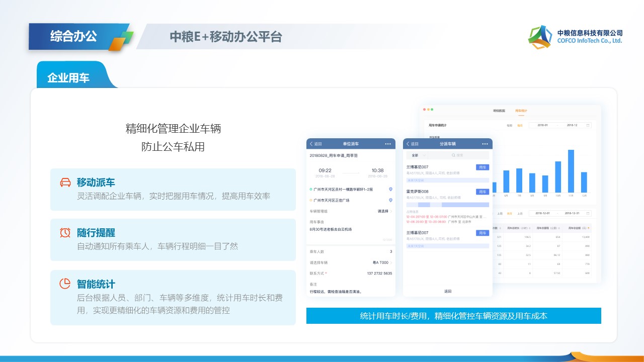Viewport: 644px width, 362px height.
Task: Click the car icon beside 移动派车
Action: click(65, 182)
